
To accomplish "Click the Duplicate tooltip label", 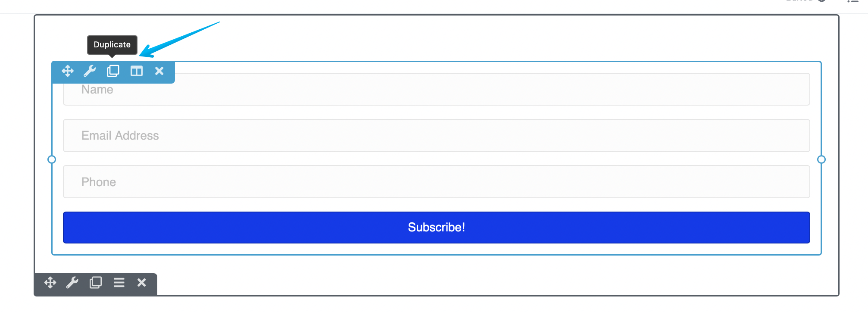I will (x=112, y=45).
